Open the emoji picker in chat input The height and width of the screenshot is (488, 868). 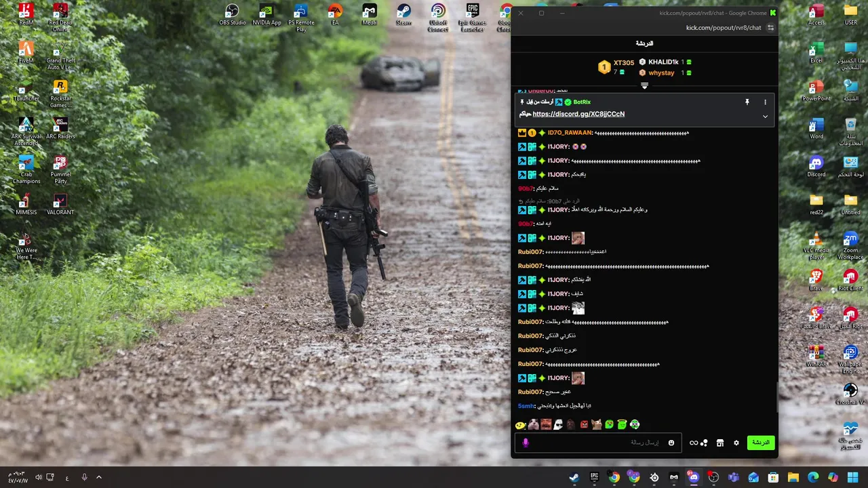671,443
